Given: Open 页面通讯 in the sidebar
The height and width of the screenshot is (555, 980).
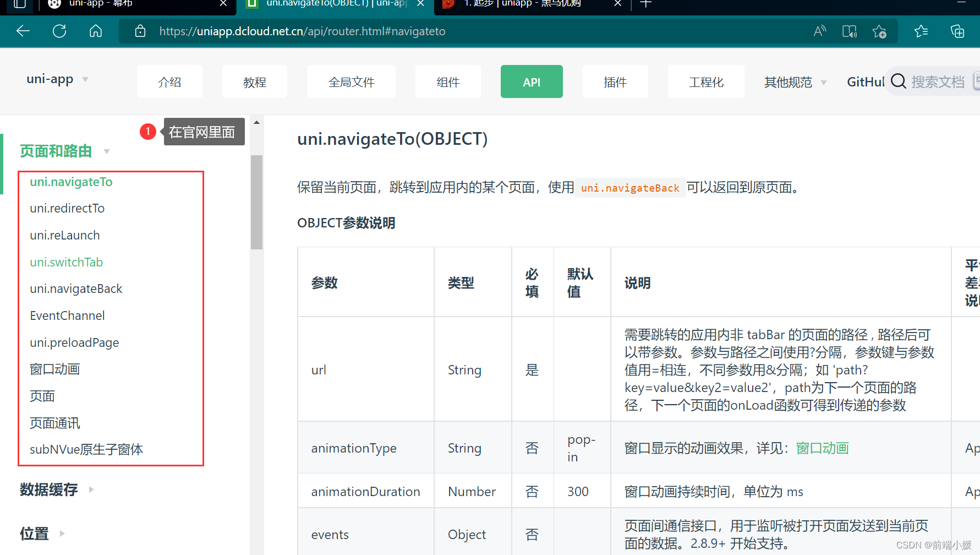Looking at the screenshot, I should [x=55, y=423].
